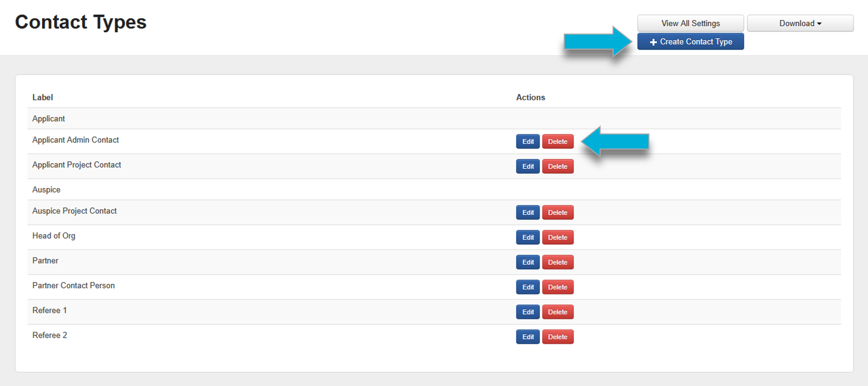
Task: Edit the Applicant Project Contact type
Action: point(528,167)
